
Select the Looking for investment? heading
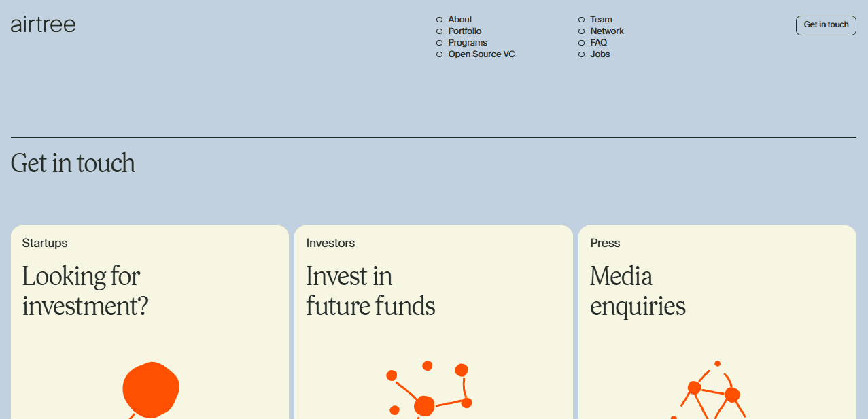click(85, 291)
